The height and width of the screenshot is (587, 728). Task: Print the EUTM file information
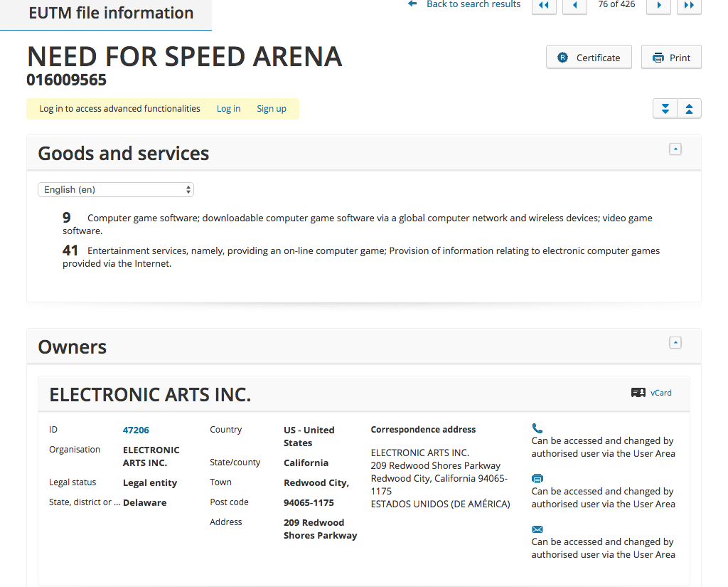pos(671,57)
